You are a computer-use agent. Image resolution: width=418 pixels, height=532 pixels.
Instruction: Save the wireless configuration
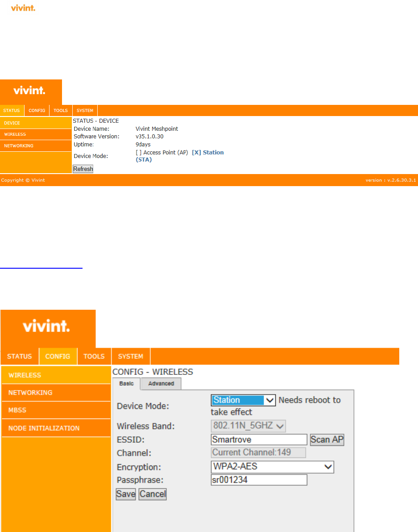click(x=126, y=494)
